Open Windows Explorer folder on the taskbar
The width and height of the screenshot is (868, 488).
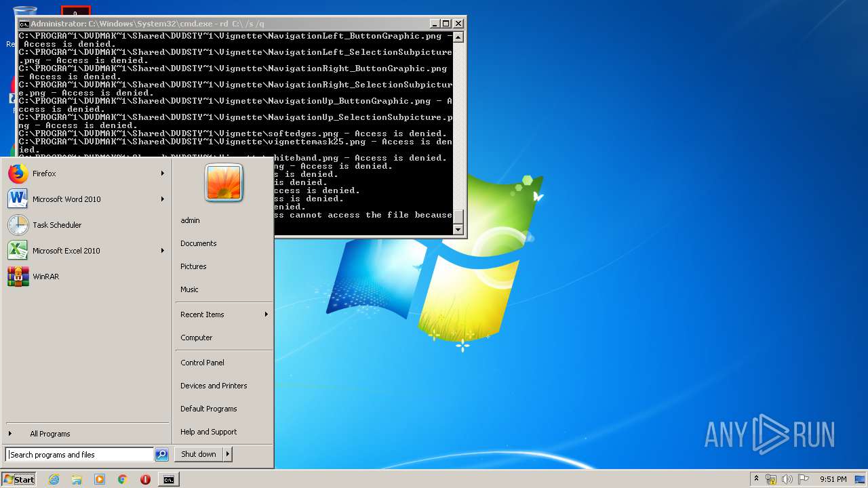(x=77, y=479)
